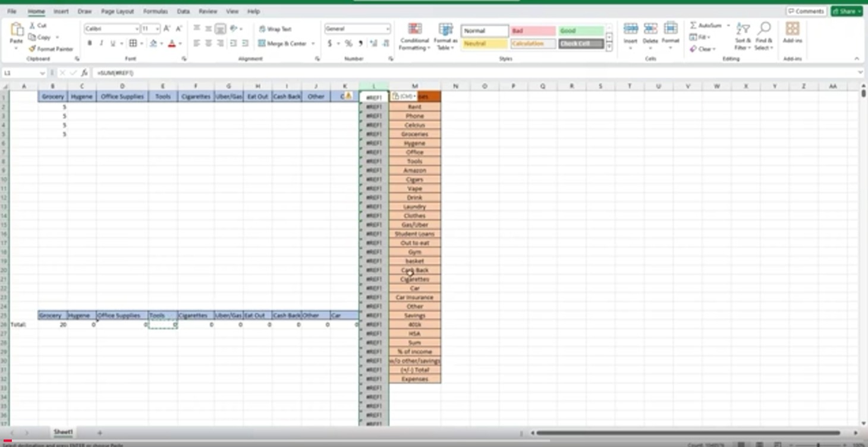Switch to the Insert tab
The width and height of the screenshot is (868, 447).
tap(61, 11)
